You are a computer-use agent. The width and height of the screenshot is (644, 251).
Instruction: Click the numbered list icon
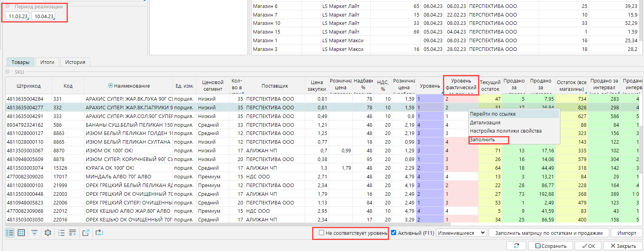click(61, 233)
